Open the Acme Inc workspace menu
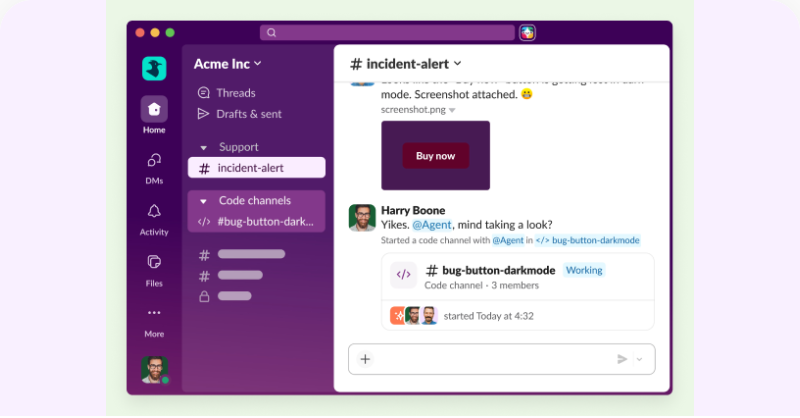Image resolution: width=800 pixels, height=418 pixels. (x=228, y=64)
